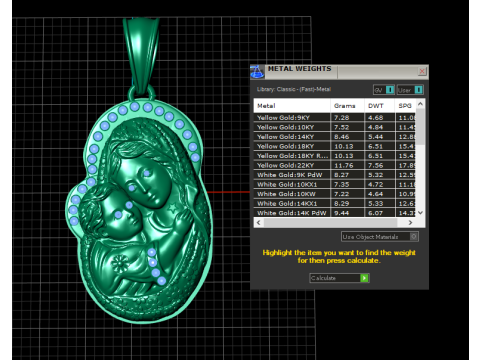Select the Yellow Gold:18KY R... row
Screen dimensions: 480x360
(x=335, y=156)
